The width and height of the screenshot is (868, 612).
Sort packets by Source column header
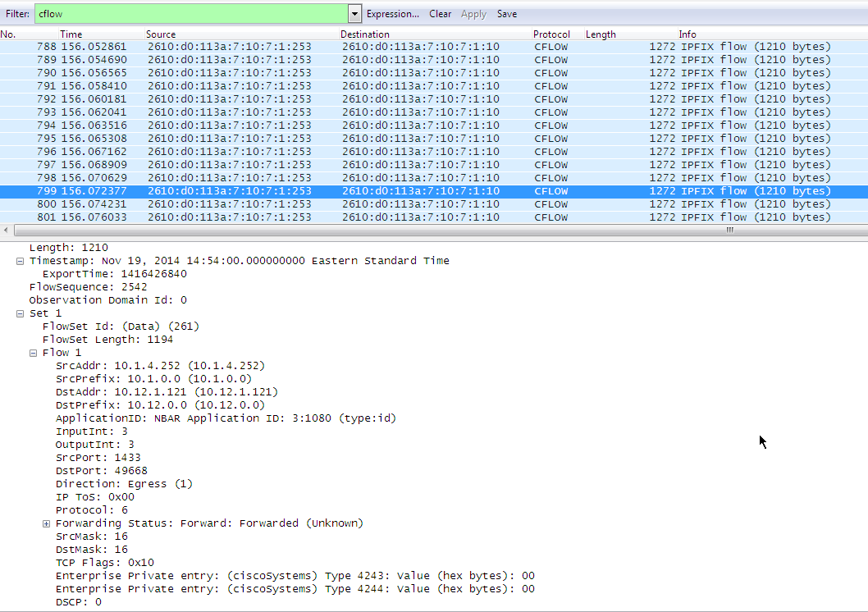point(161,34)
